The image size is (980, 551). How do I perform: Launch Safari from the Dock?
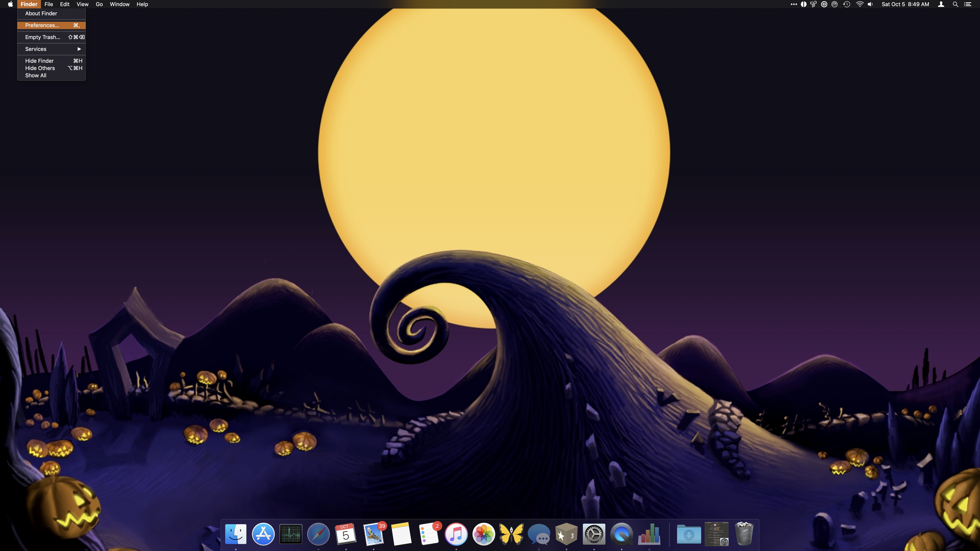[318, 534]
